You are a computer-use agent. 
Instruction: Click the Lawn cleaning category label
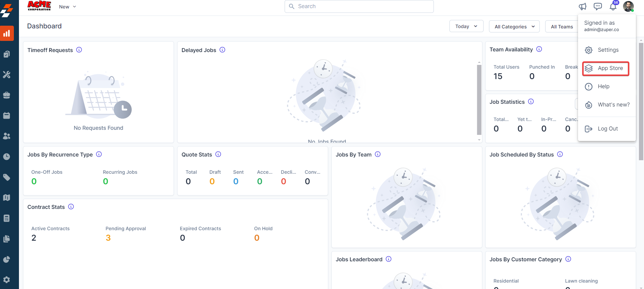tap(581, 281)
